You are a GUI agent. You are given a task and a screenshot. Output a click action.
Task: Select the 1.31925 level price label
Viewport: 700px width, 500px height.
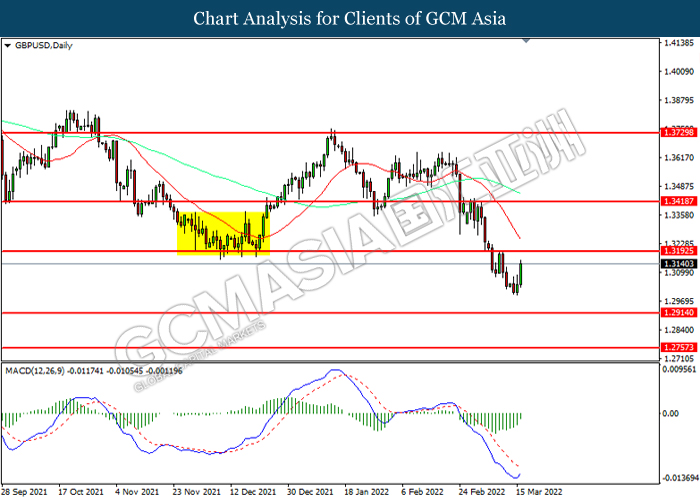[x=679, y=251]
